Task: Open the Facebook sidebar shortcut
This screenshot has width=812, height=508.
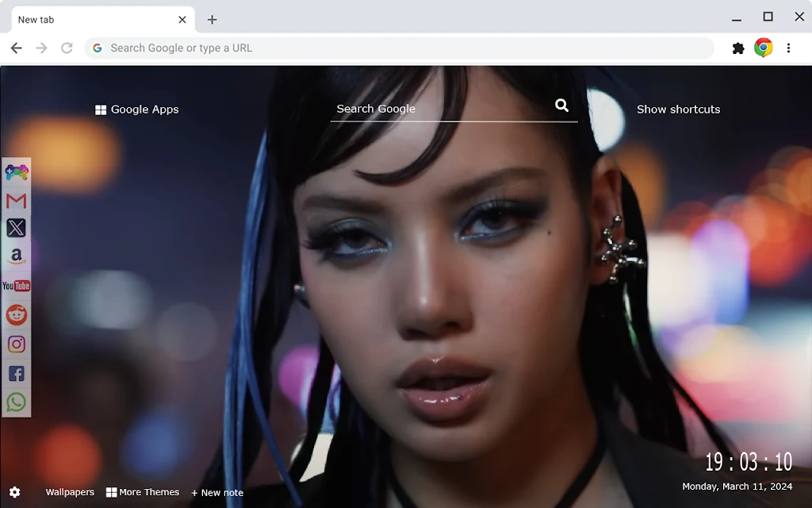Action: pos(17,373)
